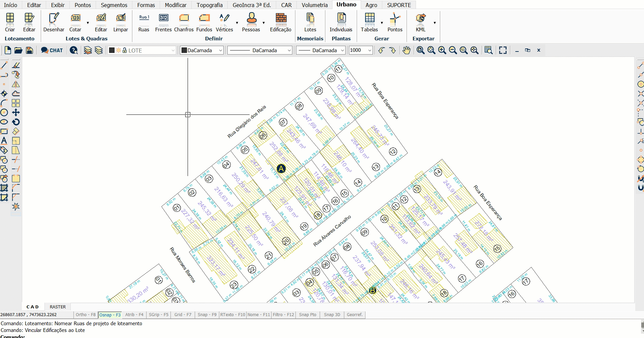Open the 1000 scale dropdown
Screen dimensions: 644x338
[x=369, y=50]
